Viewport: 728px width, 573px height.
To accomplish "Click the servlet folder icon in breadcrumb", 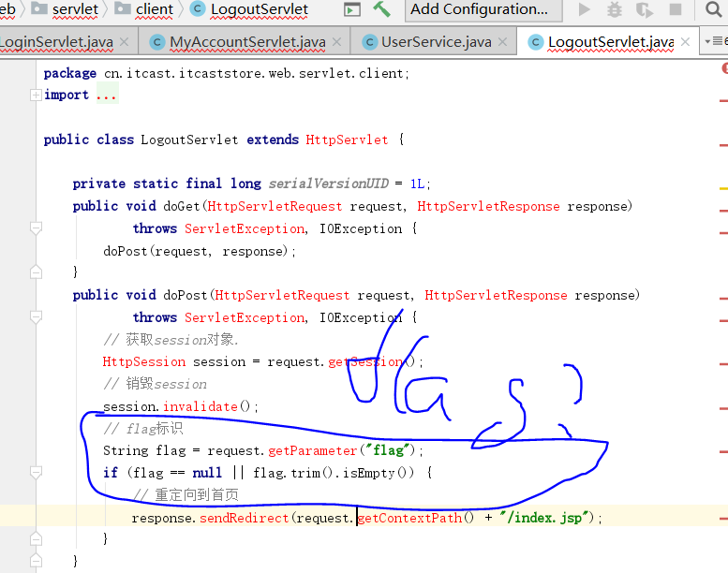I will (x=39, y=8).
